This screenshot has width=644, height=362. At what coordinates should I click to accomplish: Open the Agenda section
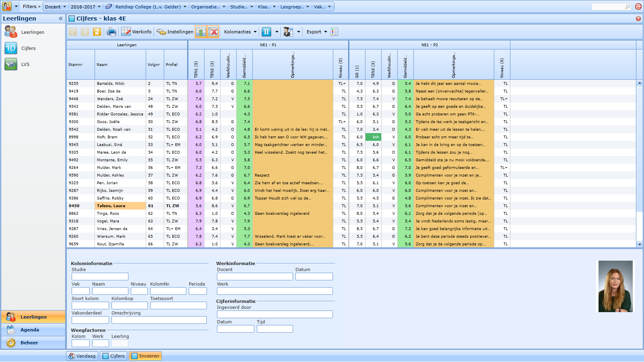click(x=30, y=330)
